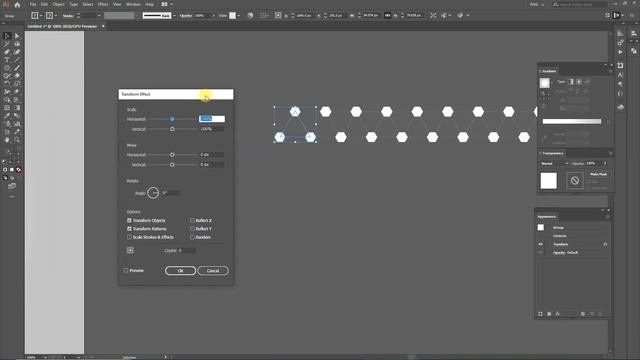The width and height of the screenshot is (640, 360).
Task: Open the Normal blending mode dropdown
Action: [x=554, y=163]
